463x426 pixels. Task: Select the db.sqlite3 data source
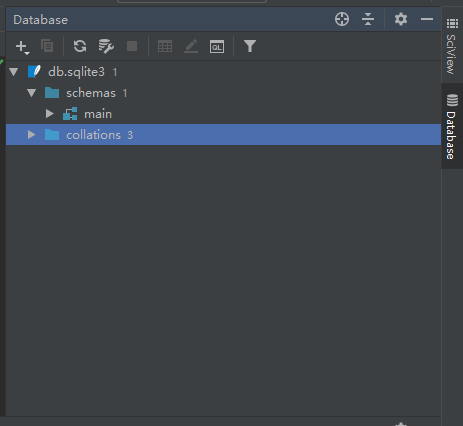tap(223, 72)
